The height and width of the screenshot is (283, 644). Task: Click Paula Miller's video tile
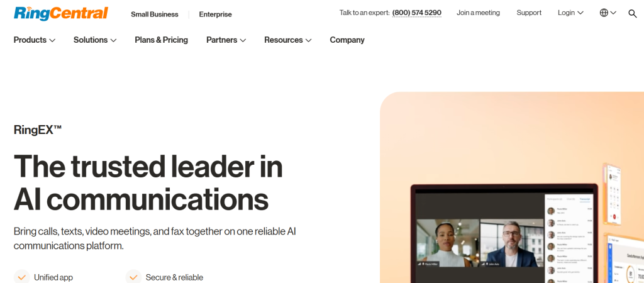pos(448,243)
